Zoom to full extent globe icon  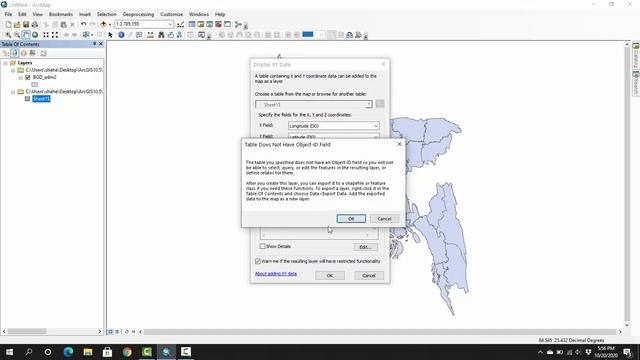click(x=35, y=35)
